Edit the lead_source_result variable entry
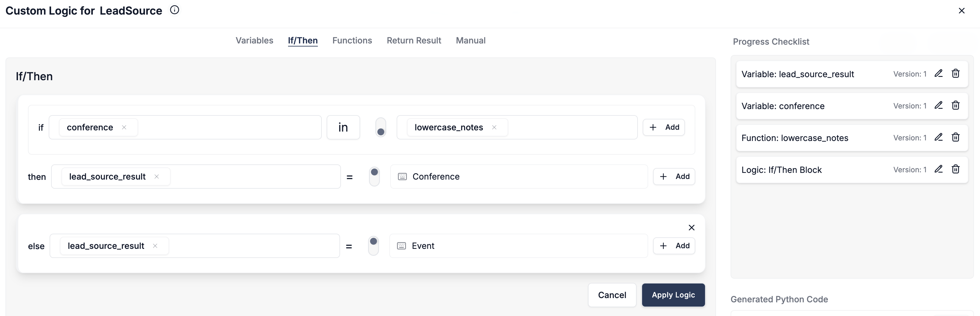Screen dimensions: 980x316 pyautogui.click(x=938, y=74)
